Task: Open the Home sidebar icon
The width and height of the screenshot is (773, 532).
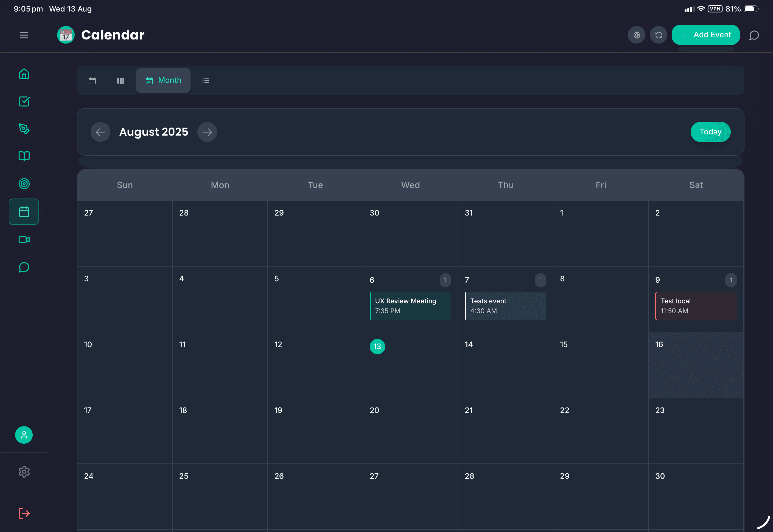Action: tap(24, 74)
